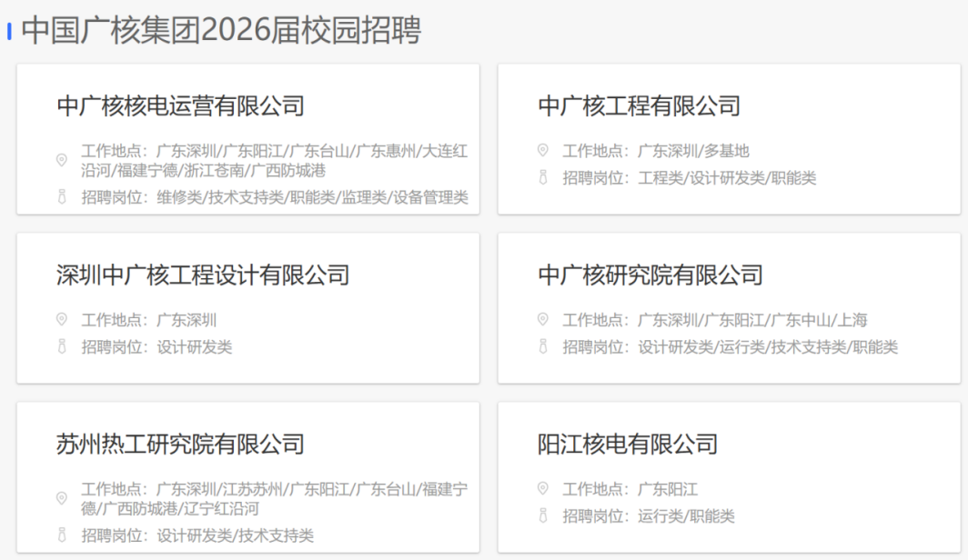968x560 pixels.
Task: Click location pin icon in 中广核工程 card
Action: (x=542, y=150)
